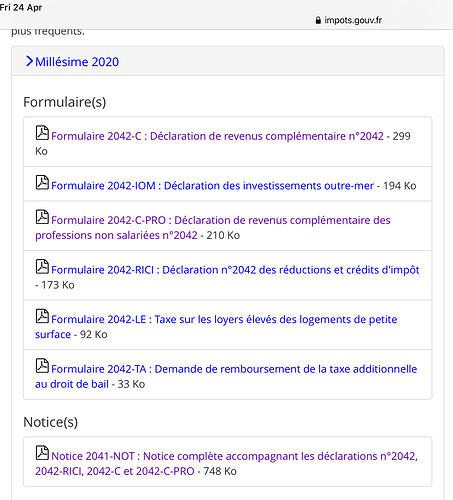
Task: Click PDF icon for Formulaire 2042-C-PRO
Action: point(42,217)
